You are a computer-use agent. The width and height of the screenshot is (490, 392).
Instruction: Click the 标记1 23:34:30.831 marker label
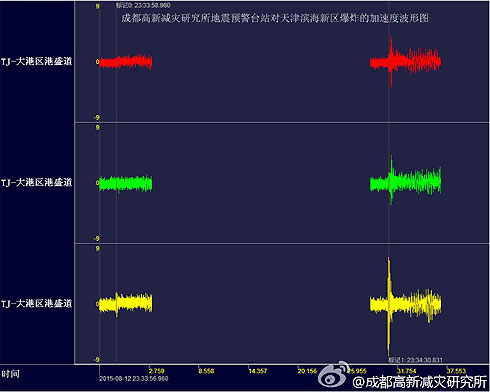click(x=416, y=360)
